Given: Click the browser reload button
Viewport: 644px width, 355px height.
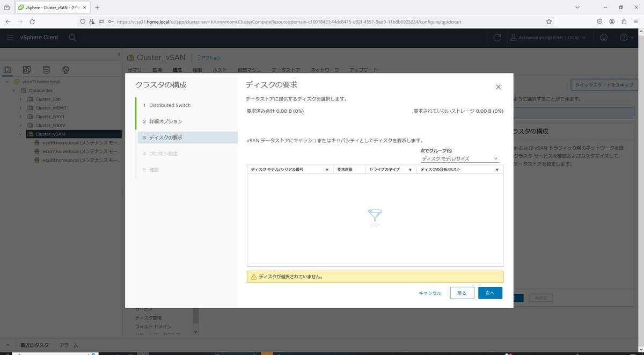Looking at the screenshot, I should [32, 21].
